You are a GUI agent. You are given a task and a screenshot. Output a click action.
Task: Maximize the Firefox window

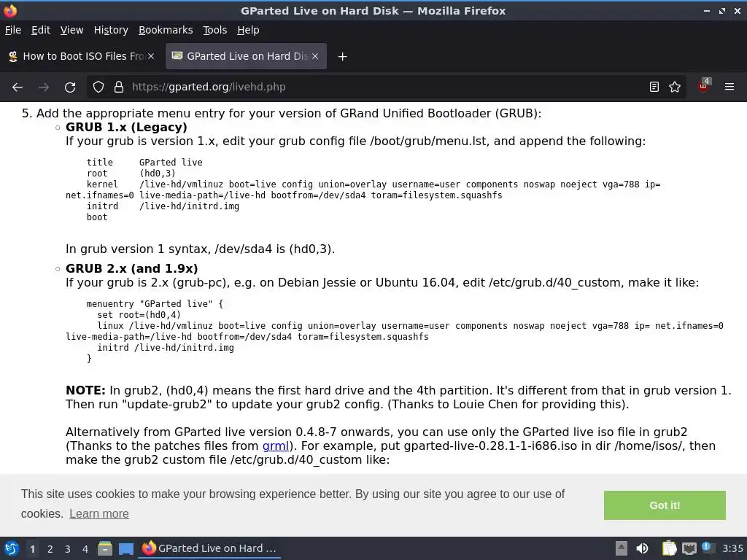(721, 10)
